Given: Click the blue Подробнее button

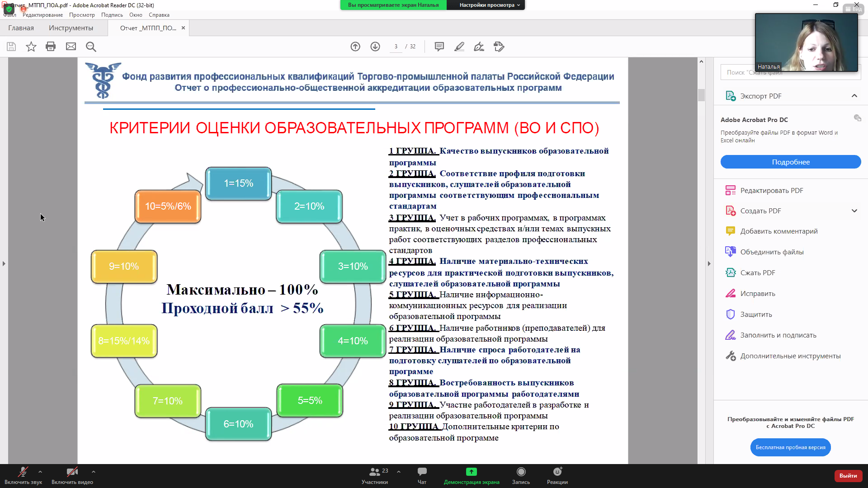Looking at the screenshot, I should tap(790, 162).
